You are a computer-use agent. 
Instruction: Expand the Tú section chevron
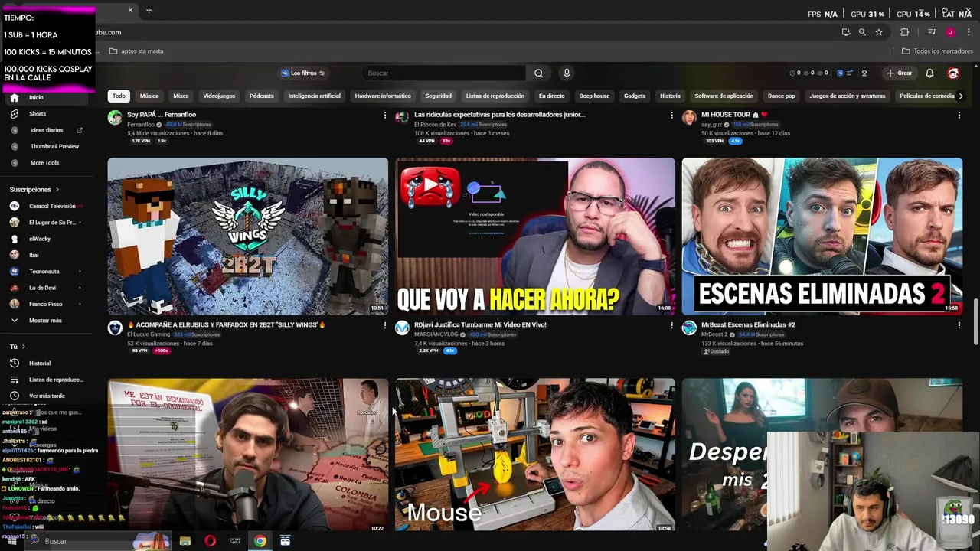(x=23, y=347)
